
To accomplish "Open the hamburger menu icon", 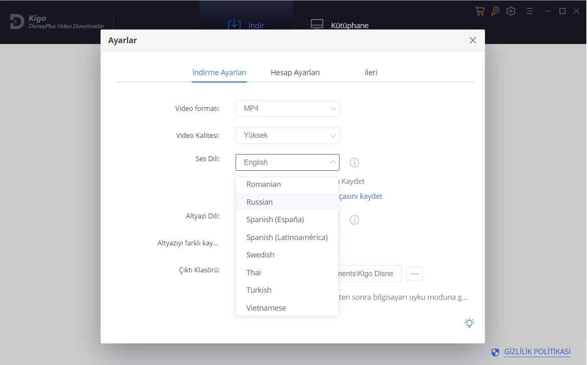I will [529, 11].
